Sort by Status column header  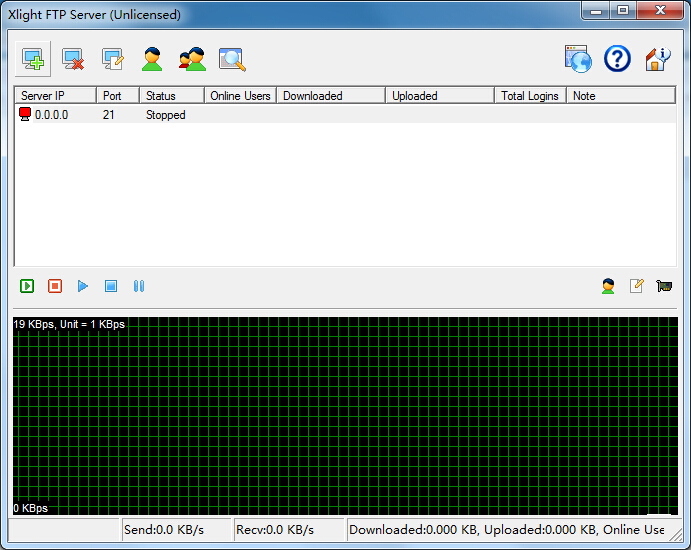coord(172,96)
